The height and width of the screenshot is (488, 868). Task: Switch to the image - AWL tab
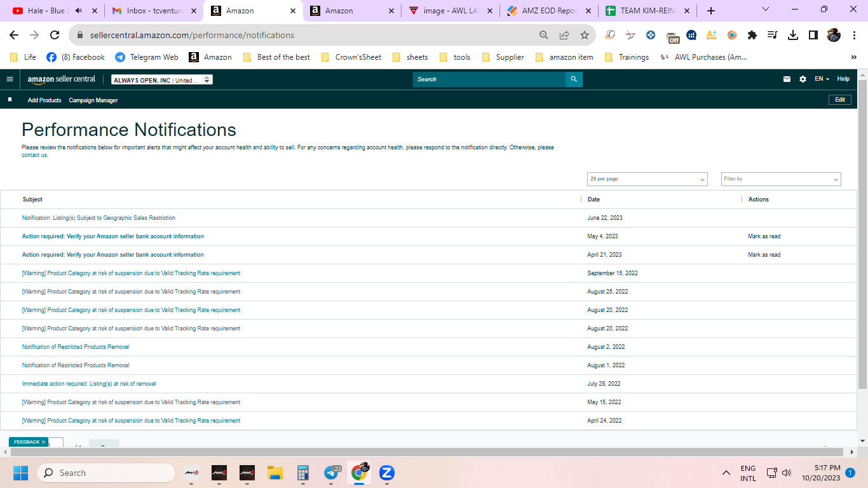452,11
